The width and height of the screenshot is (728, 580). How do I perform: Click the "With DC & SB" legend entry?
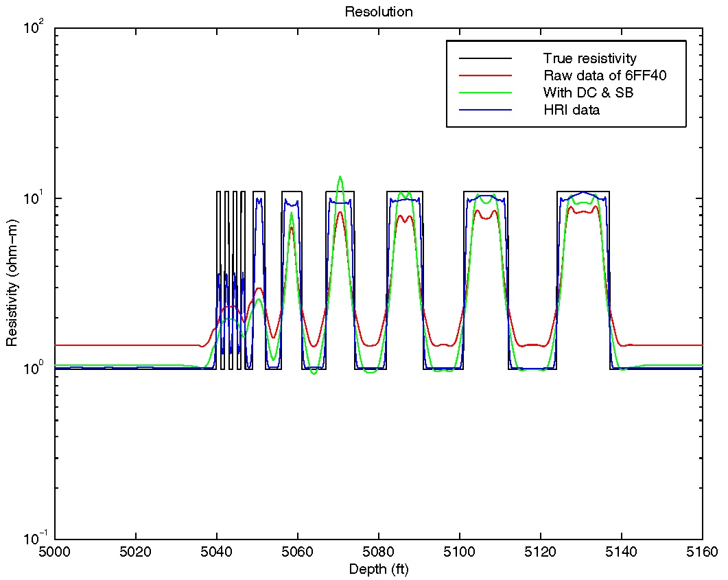[x=587, y=92]
